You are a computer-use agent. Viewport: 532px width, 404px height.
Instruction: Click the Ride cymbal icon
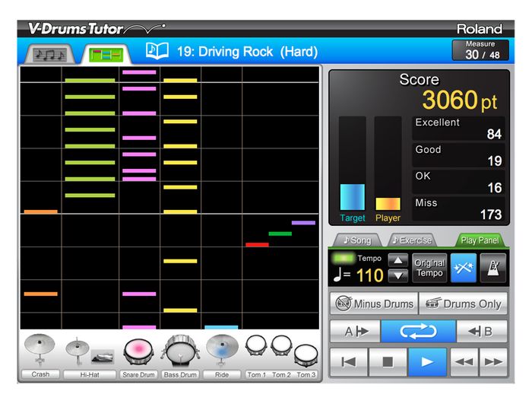point(222,350)
